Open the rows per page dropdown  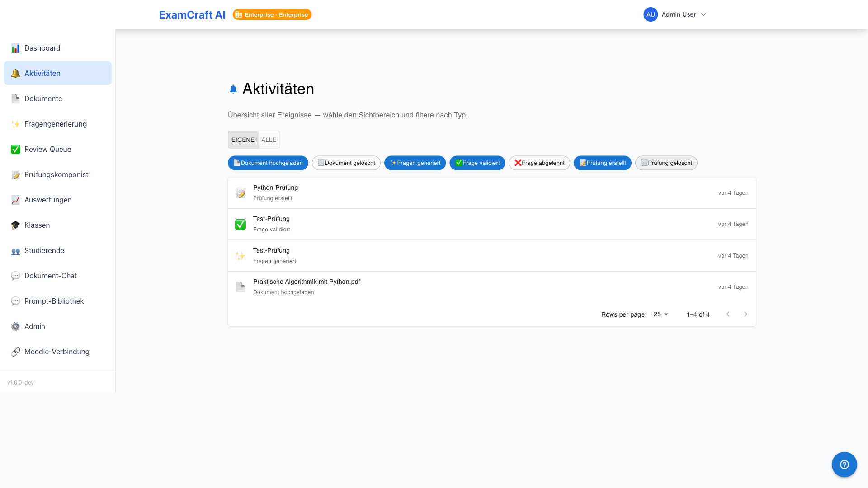click(x=661, y=314)
